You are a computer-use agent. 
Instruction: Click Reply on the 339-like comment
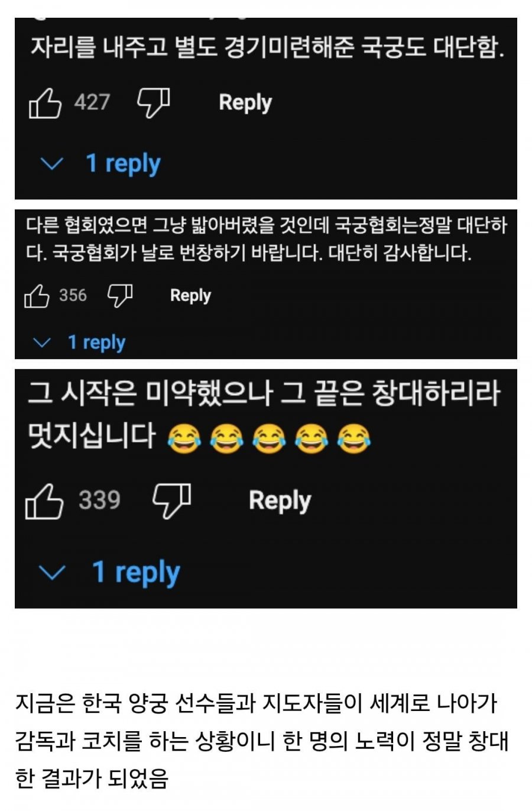(x=280, y=501)
